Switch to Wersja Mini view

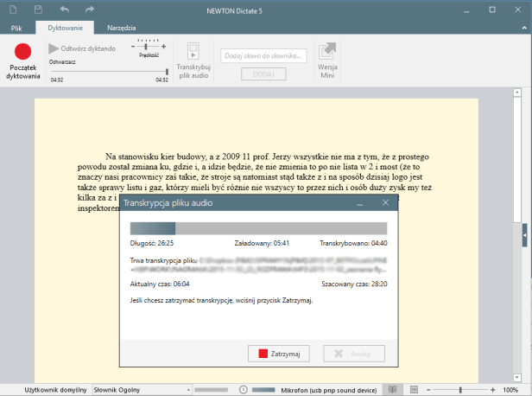click(x=327, y=51)
